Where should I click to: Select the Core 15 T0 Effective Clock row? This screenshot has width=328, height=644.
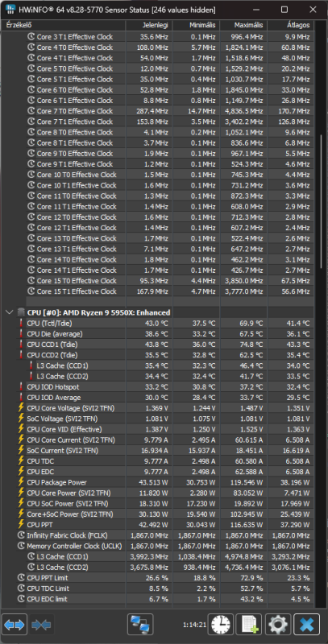[170, 280]
